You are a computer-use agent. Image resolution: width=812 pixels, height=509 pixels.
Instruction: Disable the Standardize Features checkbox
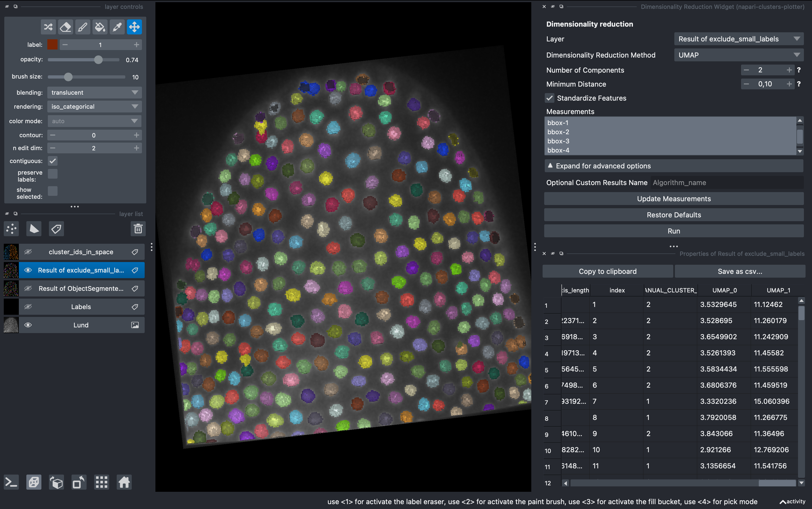pos(550,98)
